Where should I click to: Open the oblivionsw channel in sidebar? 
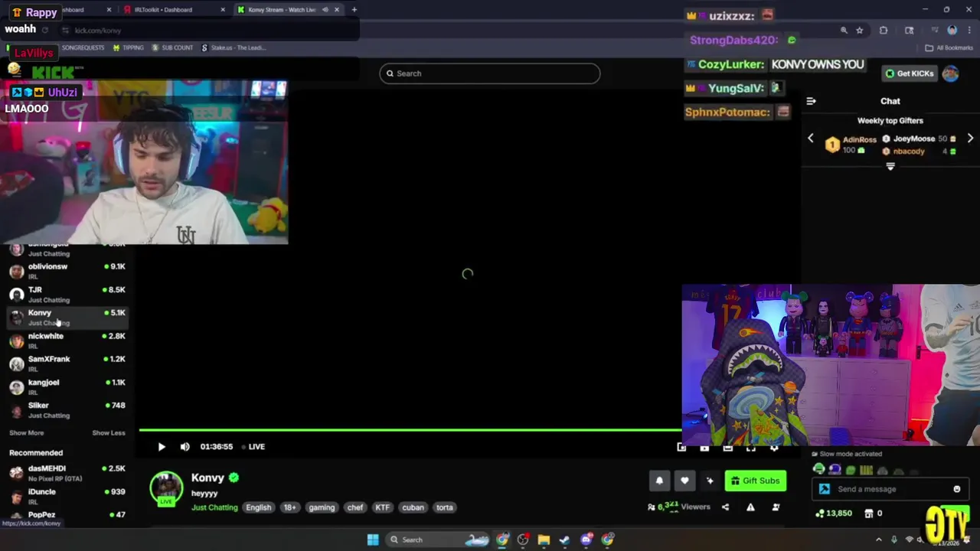tap(67, 271)
